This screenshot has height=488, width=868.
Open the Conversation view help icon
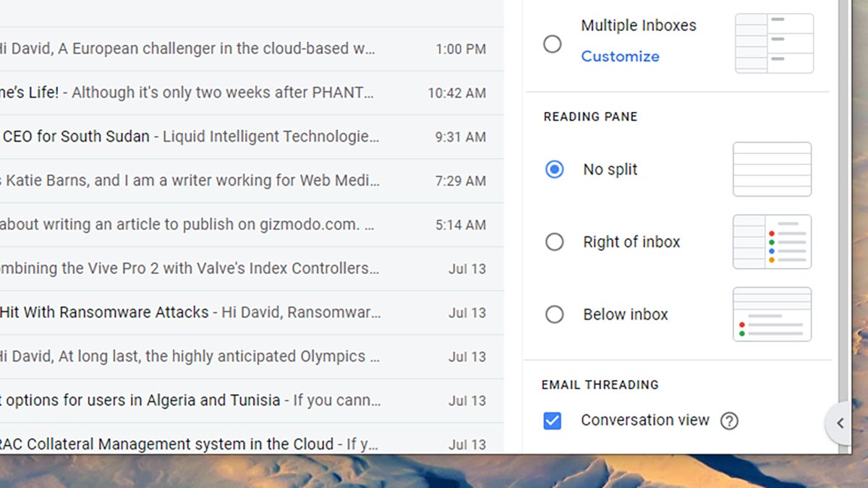730,420
